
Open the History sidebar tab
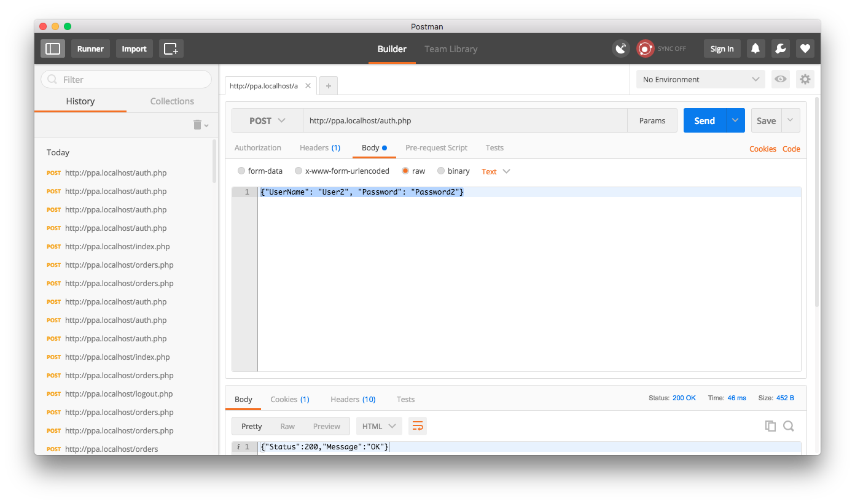pos(80,101)
